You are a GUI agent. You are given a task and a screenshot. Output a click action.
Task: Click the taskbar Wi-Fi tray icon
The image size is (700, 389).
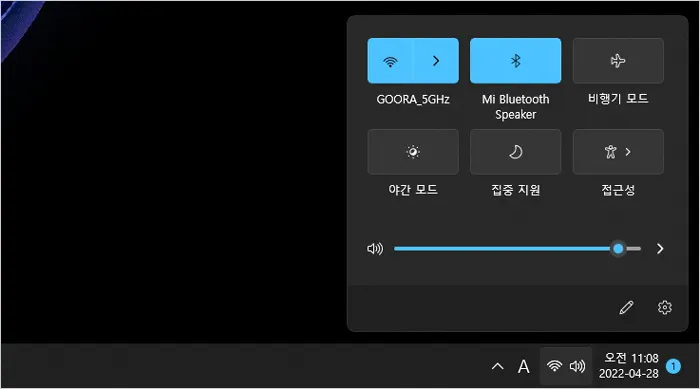pyautogui.click(x=554, y=366)
